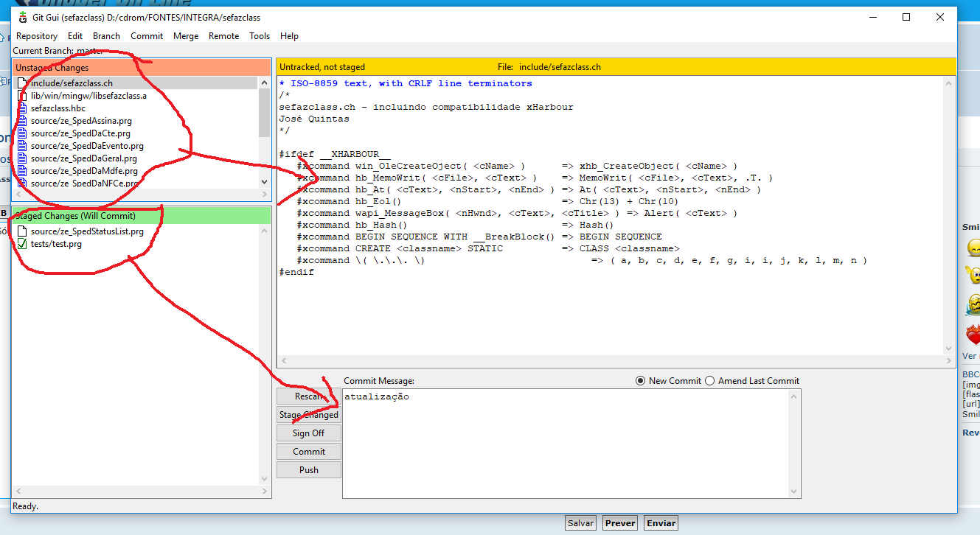The height and width of the screenshot is (535, 980).
Task: Click the blue icon beside source/ze_SpedDaCte.prg
Action: [22, 133]
